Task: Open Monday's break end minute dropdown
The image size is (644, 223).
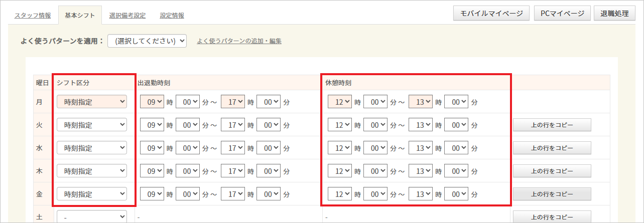Action: click(x=456, y=102)
